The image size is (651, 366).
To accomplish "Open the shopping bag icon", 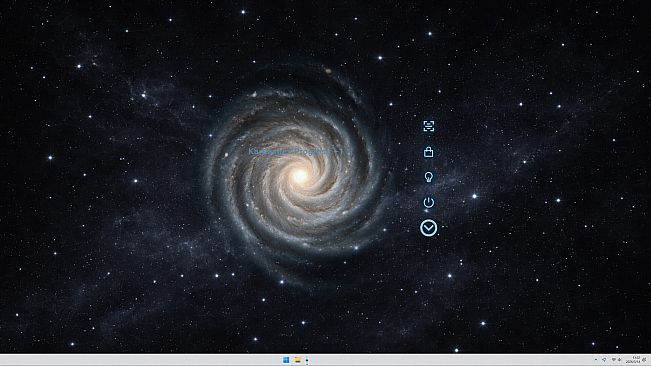I will click(428, 152).
